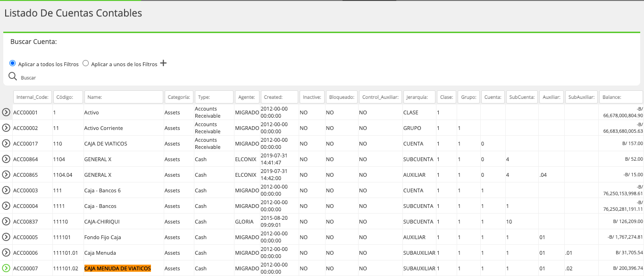Click balance 'B/ 126,209.00'
Screen dimensions: 644x276
pos(628,222)
